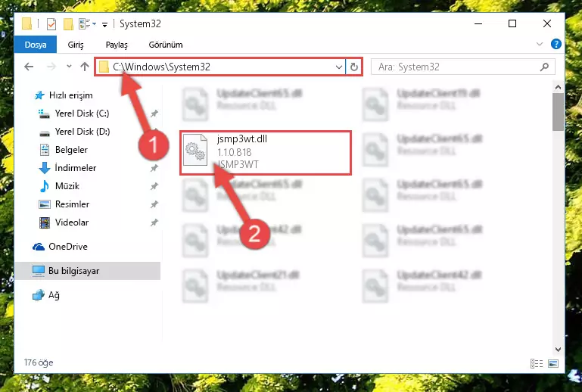Screen dimensions: 582x392
Task: Open the Paylaş ribbon tab
Action: click(x=117, y=45)
